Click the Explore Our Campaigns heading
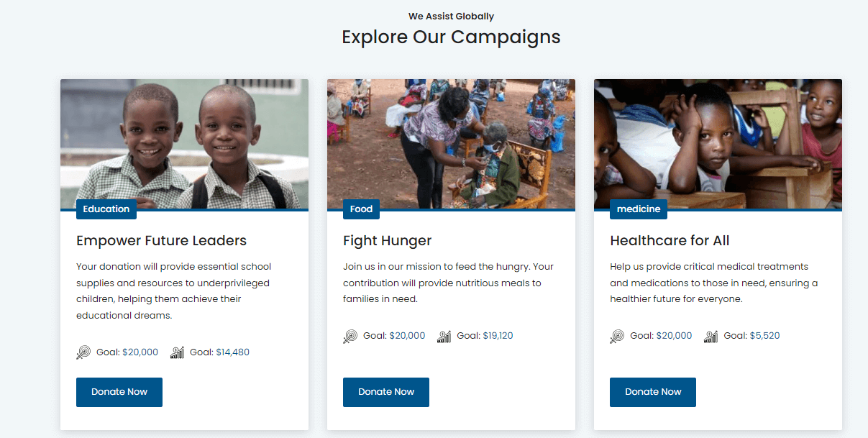The width and height of the screenshot is (868, 438). [451, 37]
